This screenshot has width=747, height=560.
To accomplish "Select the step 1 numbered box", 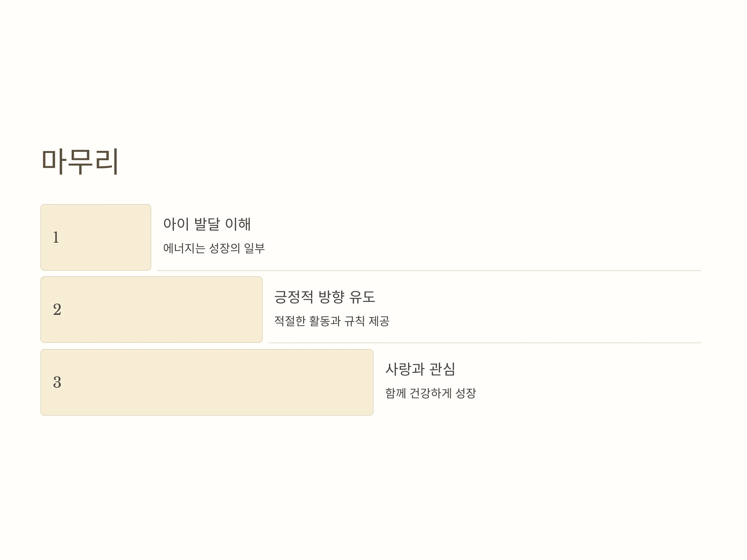I will (96, 237).
